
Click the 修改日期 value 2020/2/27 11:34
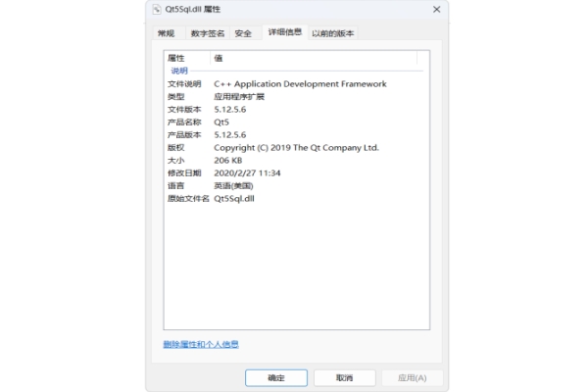(247, 173)
